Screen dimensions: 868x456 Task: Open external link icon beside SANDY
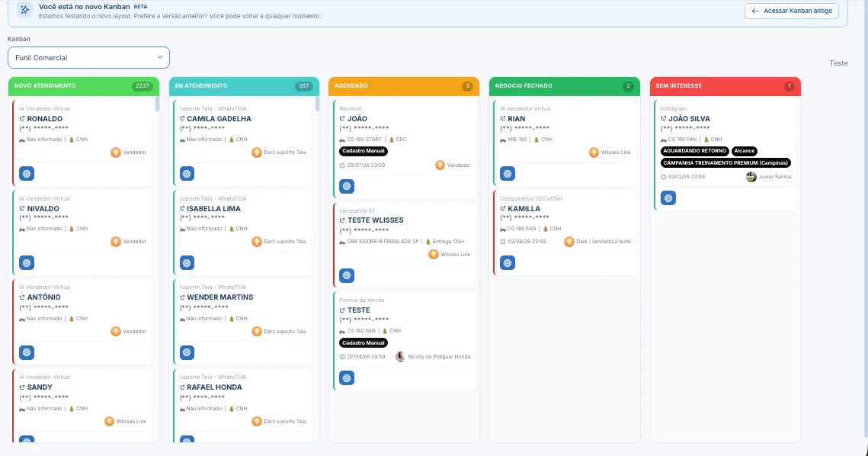coord(22,387)
